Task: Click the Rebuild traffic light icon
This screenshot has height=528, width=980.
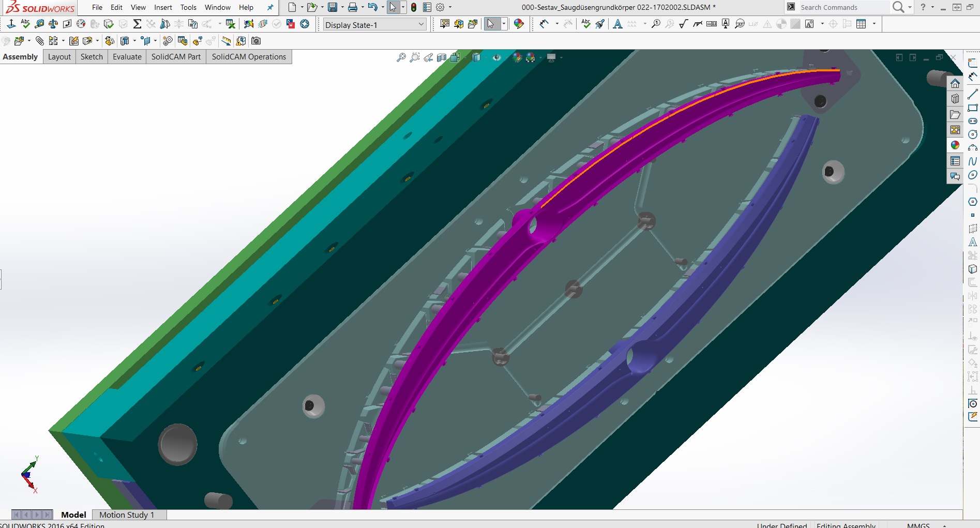Action: [x=414, y=7]
